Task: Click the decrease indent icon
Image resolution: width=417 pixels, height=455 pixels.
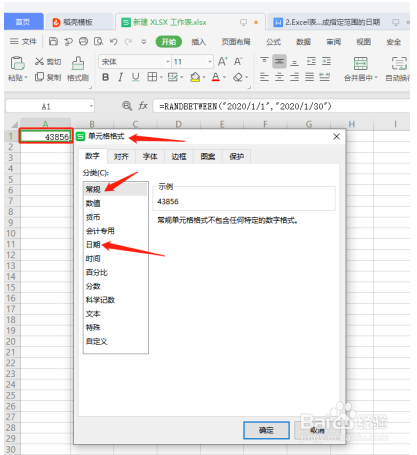Action: coord(311,61)
